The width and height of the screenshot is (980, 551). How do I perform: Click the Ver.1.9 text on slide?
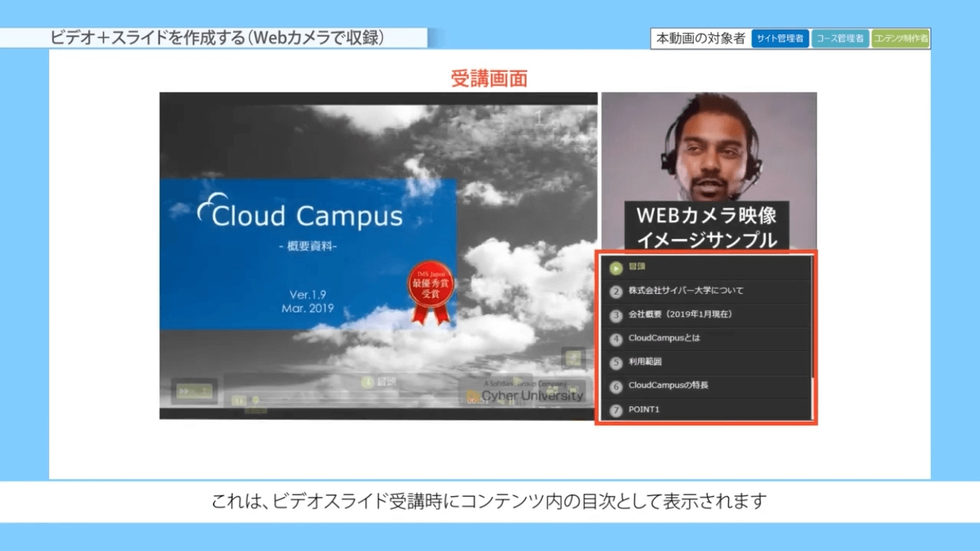click(307, 295)
